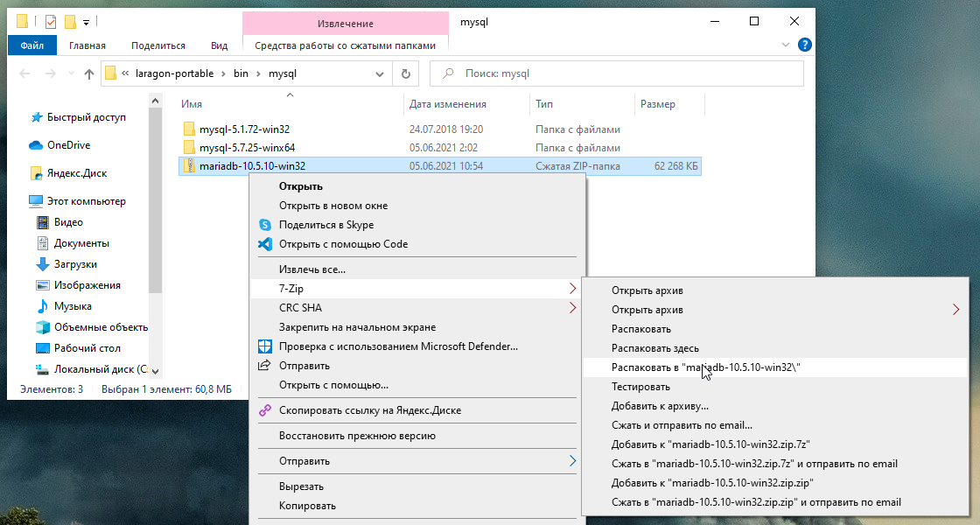The height and width of the screenshot is (525, 980).
Task: Switch to the Вид ribbon tab
Action: click(x=220, y=45)
